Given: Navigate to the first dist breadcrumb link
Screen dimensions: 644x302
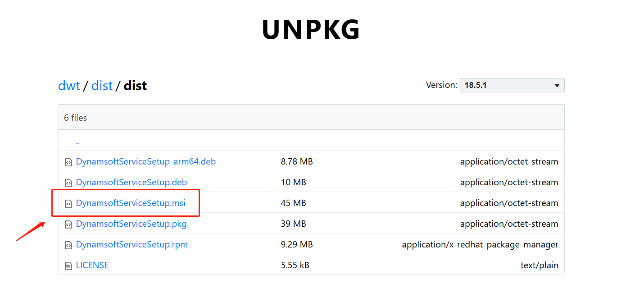Looking at the screenshot, I should click(102, 85).
